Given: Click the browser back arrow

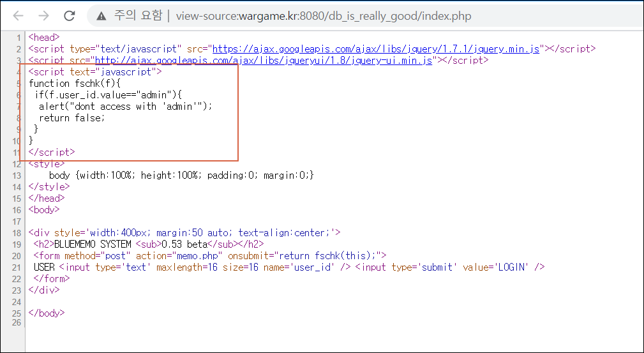Looking at the screenshot, I should tap(19, 16).
